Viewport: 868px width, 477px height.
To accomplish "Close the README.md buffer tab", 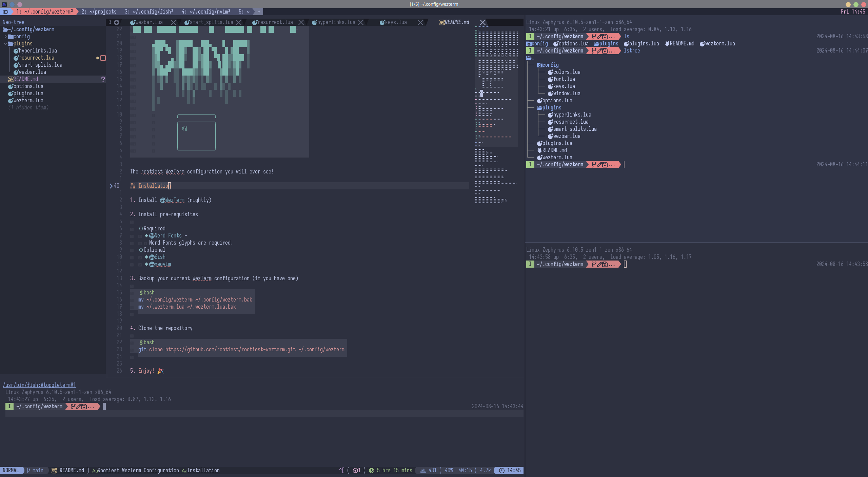I will tap(483, 22).
